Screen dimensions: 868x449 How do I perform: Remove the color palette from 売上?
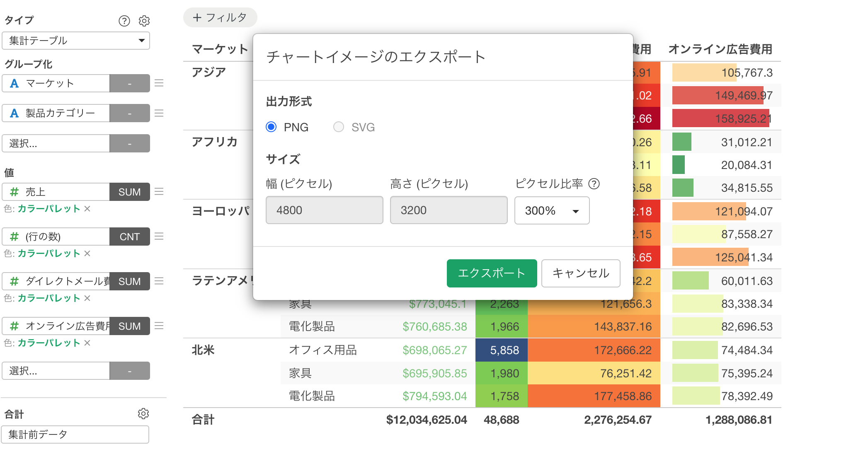[87, 209]
